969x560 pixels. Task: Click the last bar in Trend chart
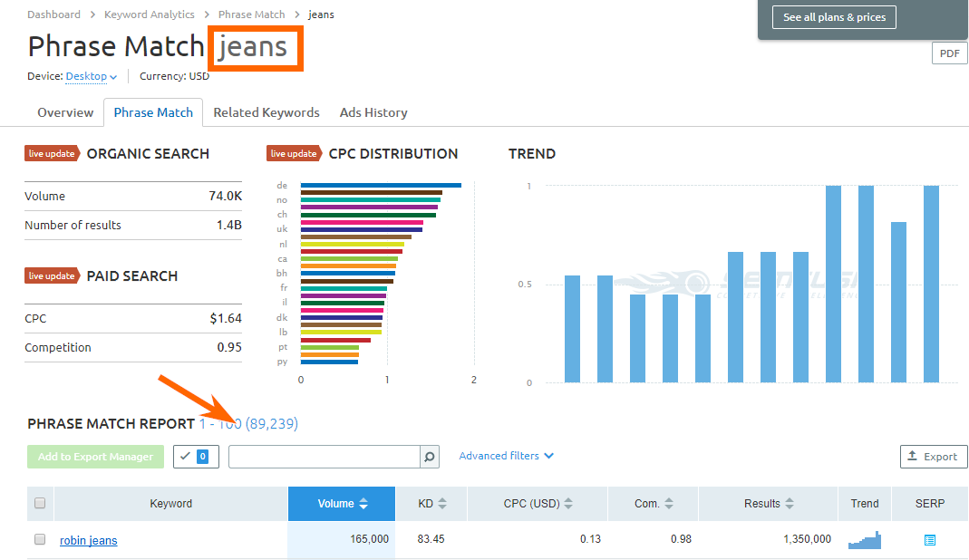[931, 285]
